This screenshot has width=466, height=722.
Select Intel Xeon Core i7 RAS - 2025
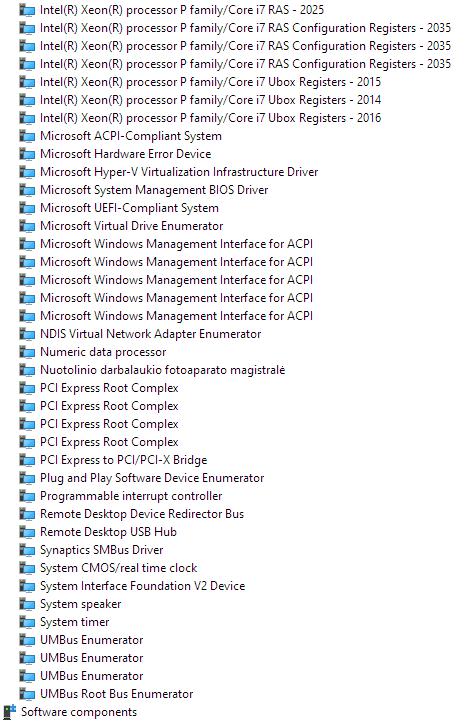pos(182,10)
